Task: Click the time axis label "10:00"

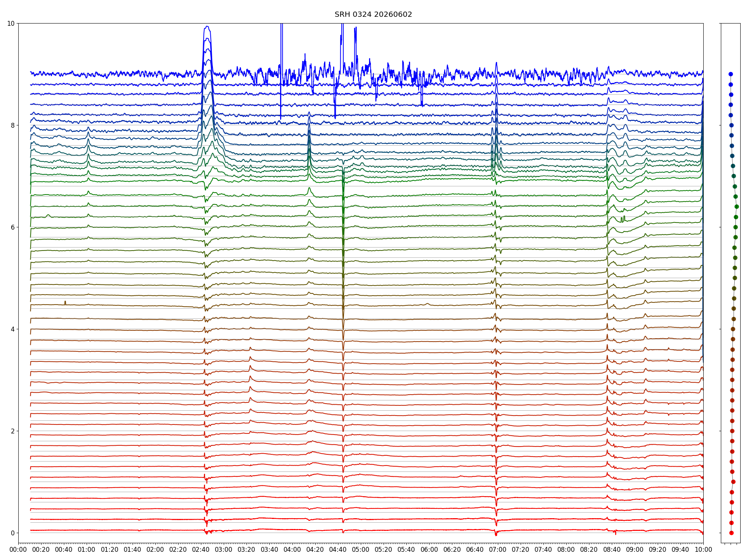Action: click(x=703, y=550)
